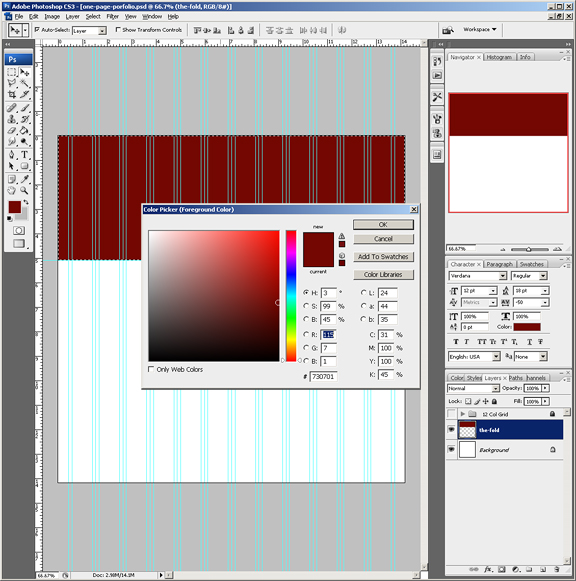
Task: Hide the Background layer eye
Action: pos(451,449)
